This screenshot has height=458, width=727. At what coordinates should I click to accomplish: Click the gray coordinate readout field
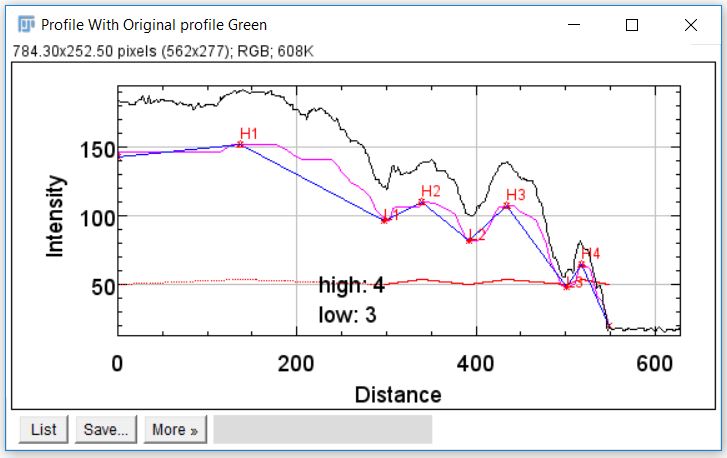[323, 429]
